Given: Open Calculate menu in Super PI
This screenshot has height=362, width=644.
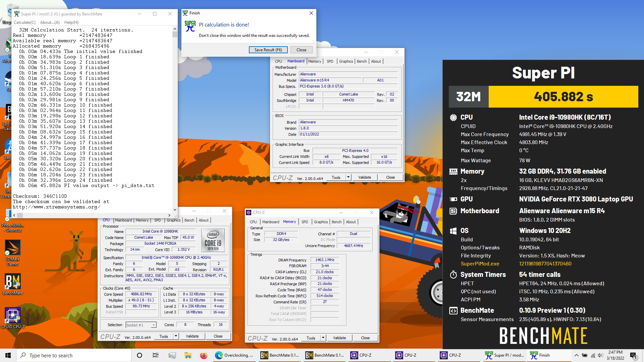Looking at the screenshot, I should 24,22.
